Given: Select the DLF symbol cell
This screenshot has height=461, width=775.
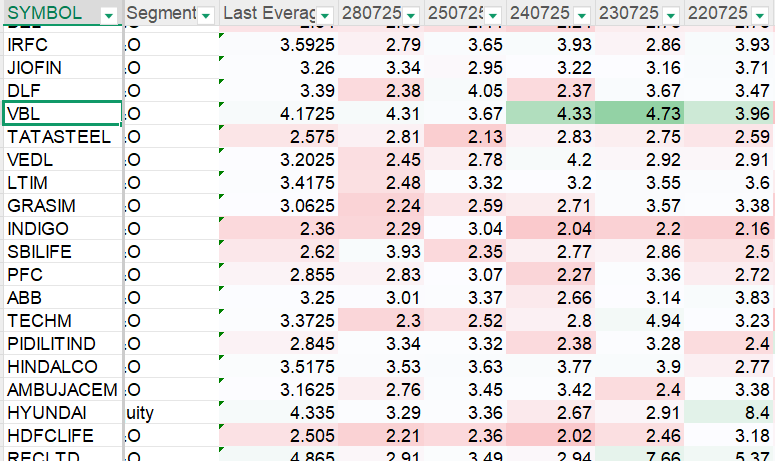Looking at the screenshot, I should (62, 90).
